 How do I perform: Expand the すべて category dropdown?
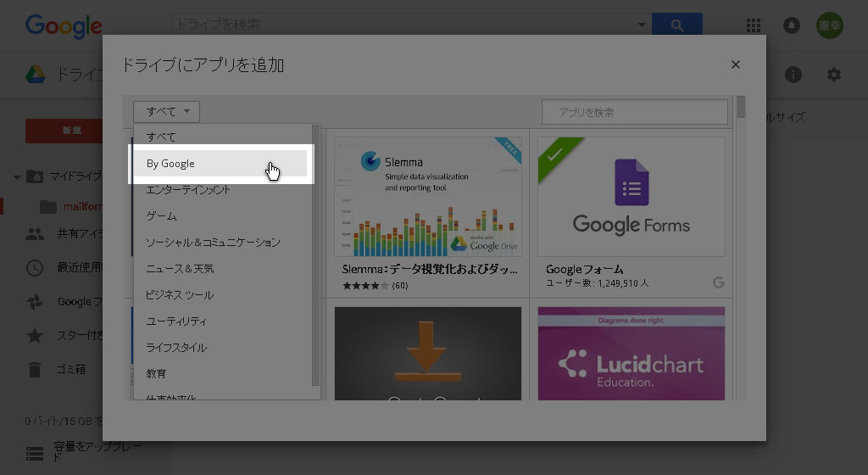[166, 111]
